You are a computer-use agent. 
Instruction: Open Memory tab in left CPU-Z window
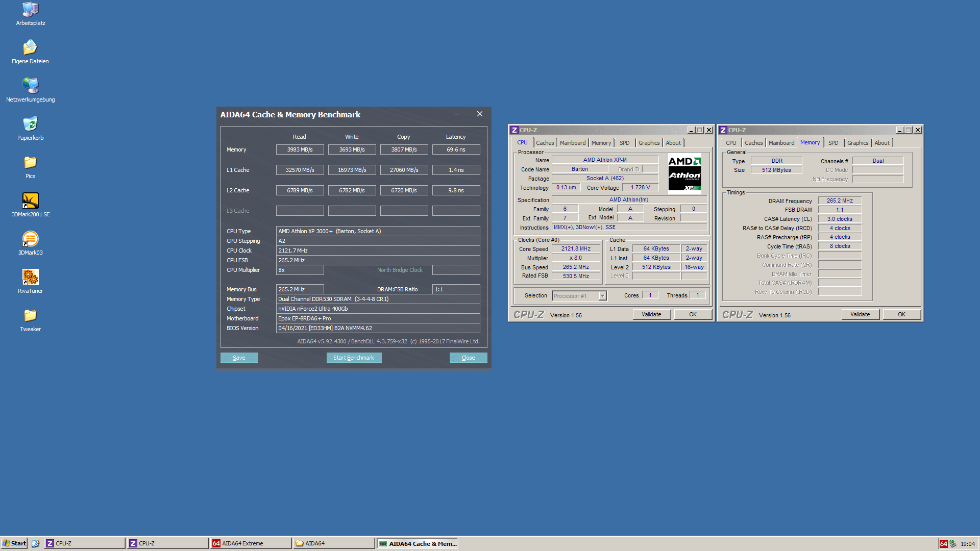[601, 143]
